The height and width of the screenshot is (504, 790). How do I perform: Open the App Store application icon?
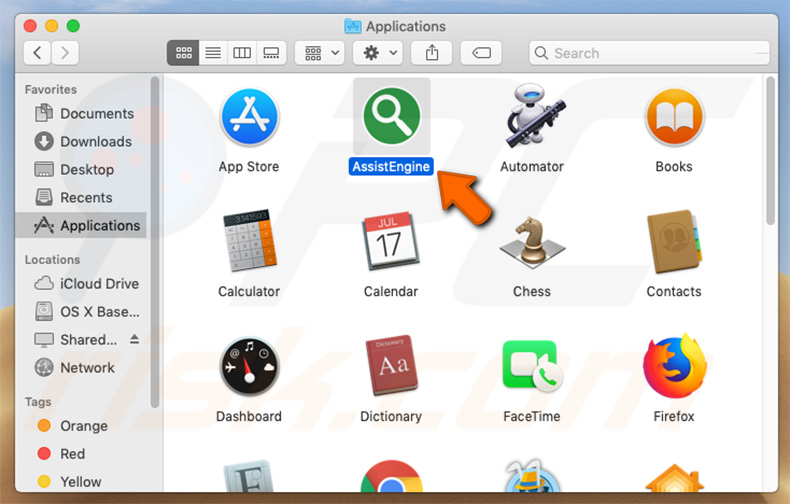click(x=249, y=117)
